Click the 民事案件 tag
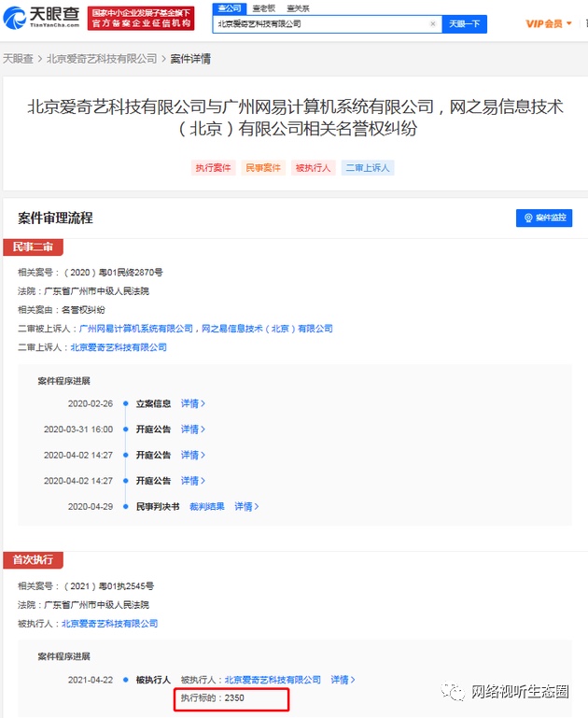 tap(263, 167)
